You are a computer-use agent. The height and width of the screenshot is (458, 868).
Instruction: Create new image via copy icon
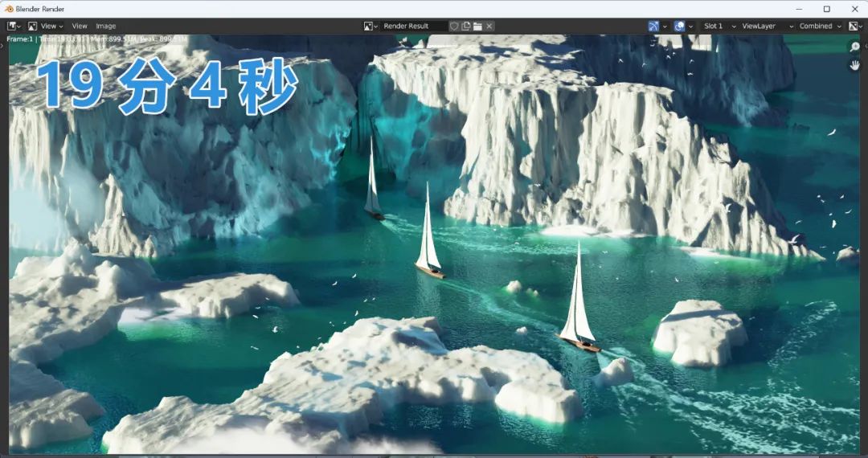465,26
